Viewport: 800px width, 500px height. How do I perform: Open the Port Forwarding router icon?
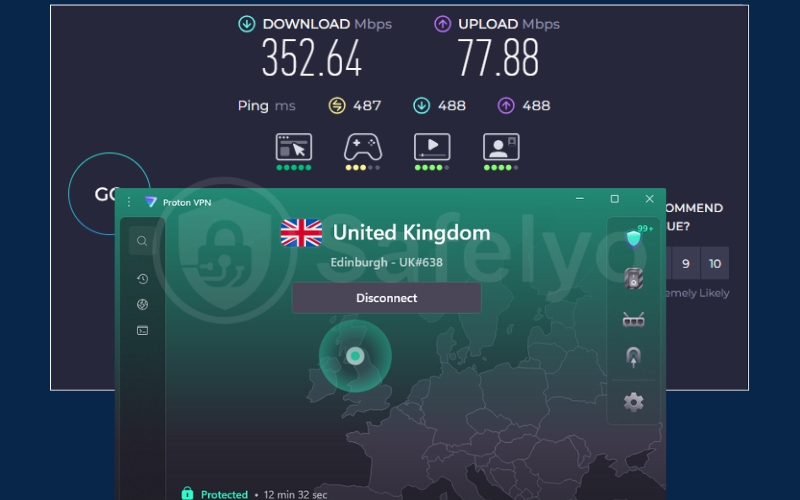coord(634,320)
